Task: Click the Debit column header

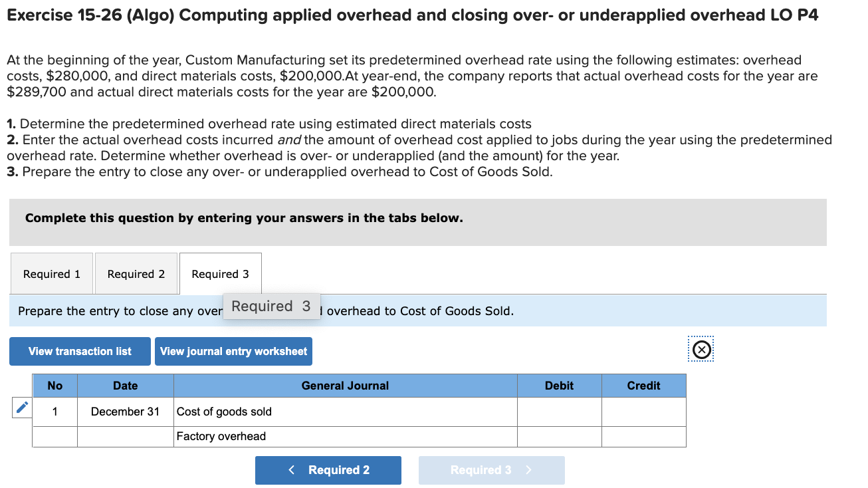Action: click(559, 386)
